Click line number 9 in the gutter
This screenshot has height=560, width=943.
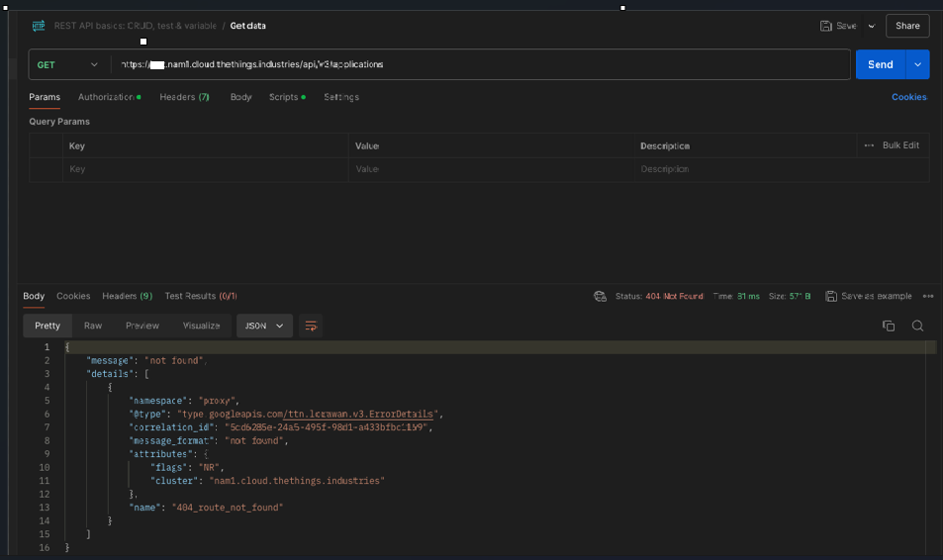pos(47,454)
